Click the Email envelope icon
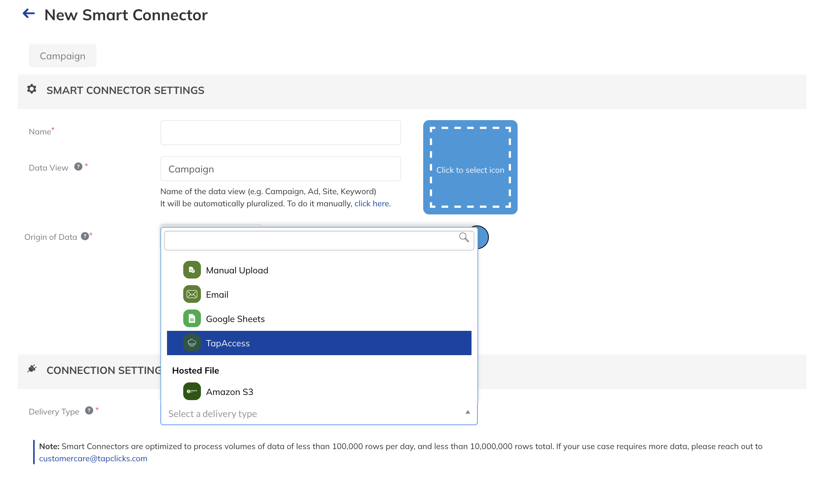The width and height of the screenshot is (814, 504). [x=192, y=294]
